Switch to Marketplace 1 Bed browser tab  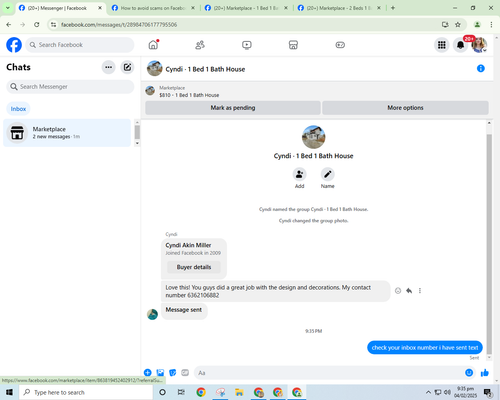tap(246, 8)
